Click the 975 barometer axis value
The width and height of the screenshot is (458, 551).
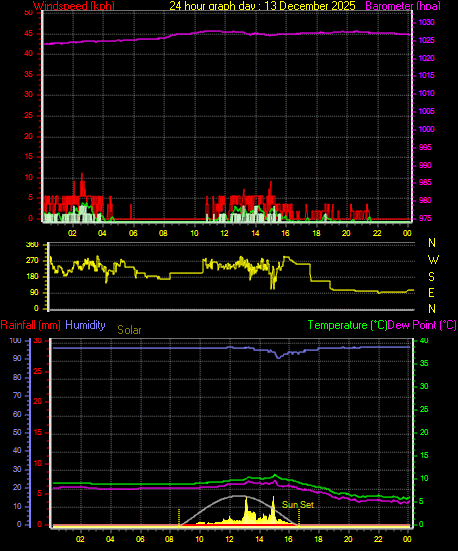(x=425, y=218)
